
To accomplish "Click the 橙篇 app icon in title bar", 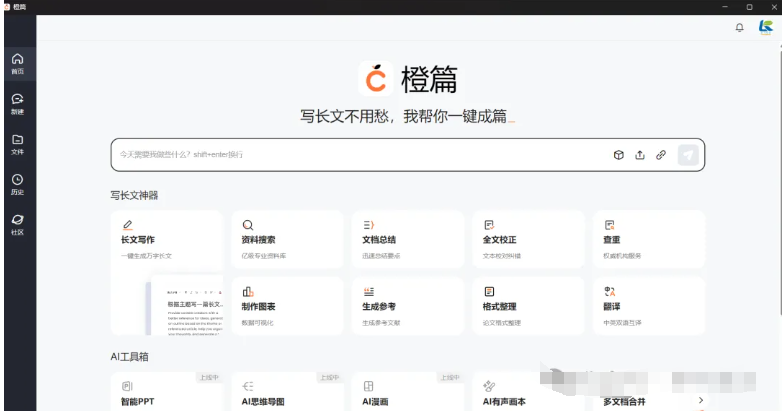I will click(x=7, y=7).
